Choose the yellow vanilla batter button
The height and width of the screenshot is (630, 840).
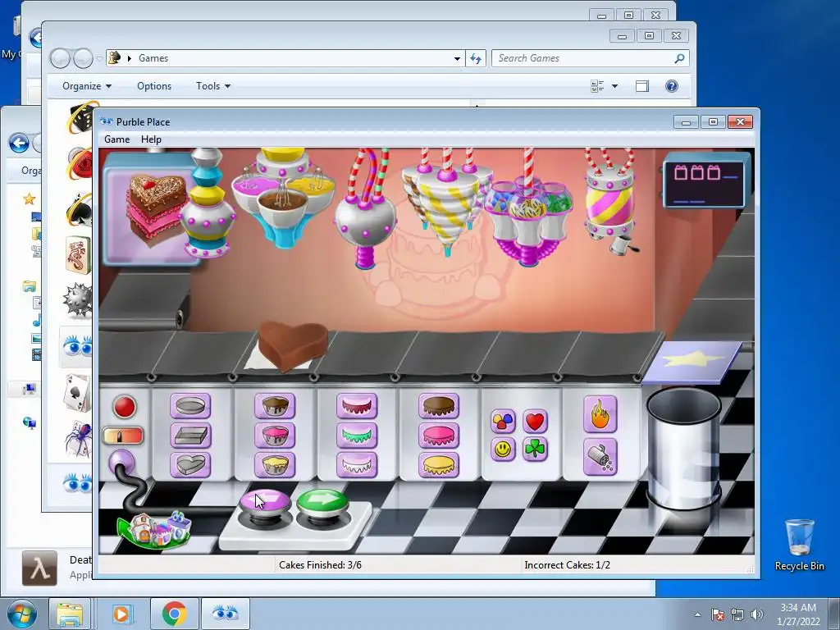pos(275,464)
